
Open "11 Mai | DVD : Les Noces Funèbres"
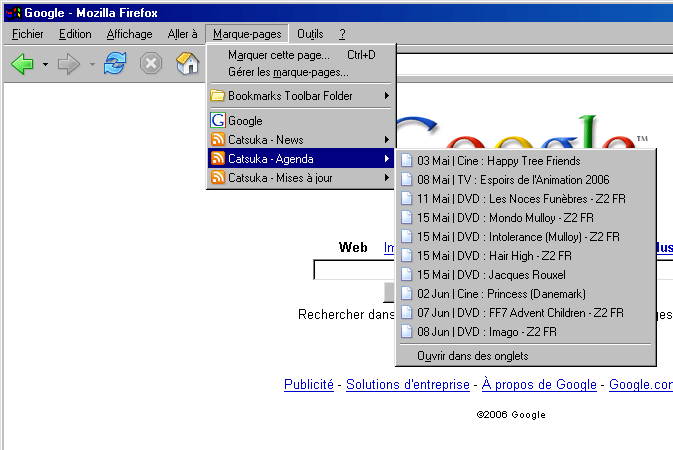coord(526,198)
